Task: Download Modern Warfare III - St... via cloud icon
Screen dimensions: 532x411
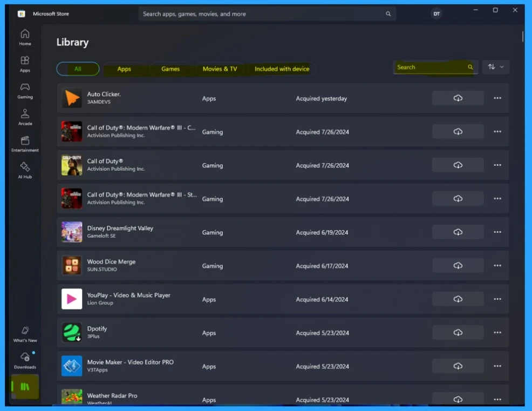Action: [458, 198]
